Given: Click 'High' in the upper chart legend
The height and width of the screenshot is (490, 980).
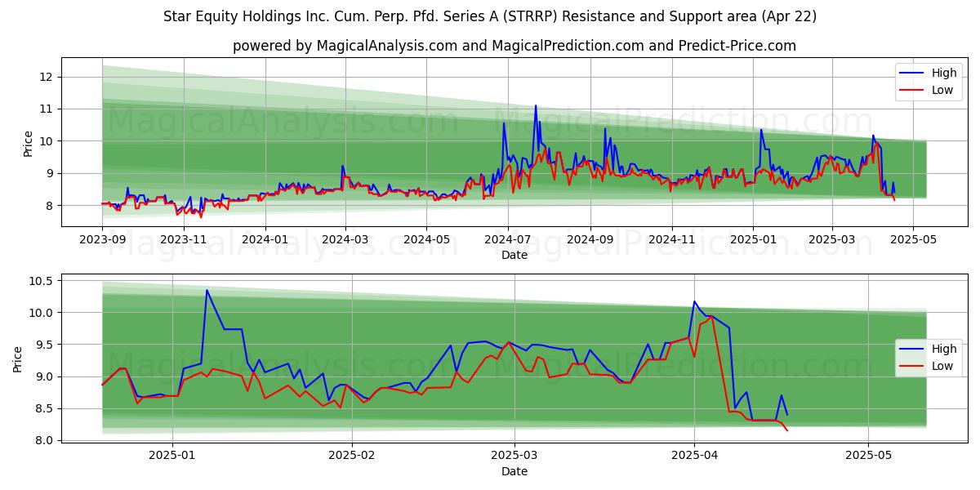Looking at the screenshot, I should 943,73.
